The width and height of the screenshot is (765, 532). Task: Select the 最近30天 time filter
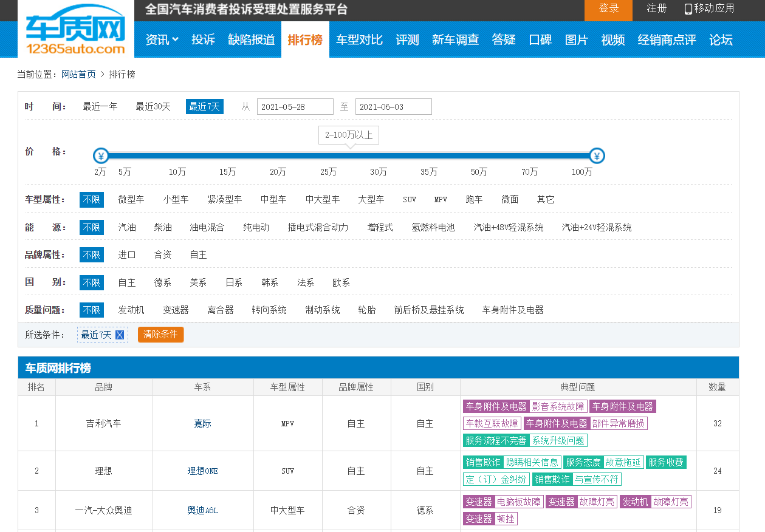[x=153, y=106]
